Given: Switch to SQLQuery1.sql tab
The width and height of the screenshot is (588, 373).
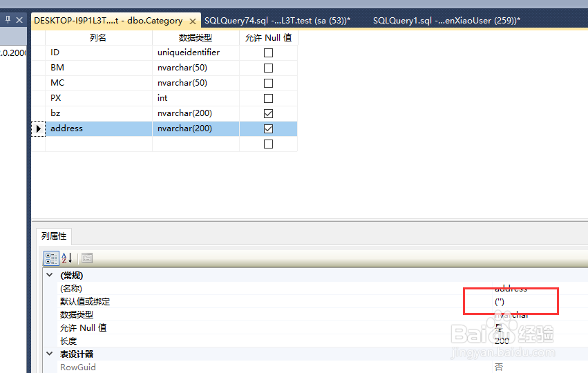Looking at the screenshot, I should 446,21.
